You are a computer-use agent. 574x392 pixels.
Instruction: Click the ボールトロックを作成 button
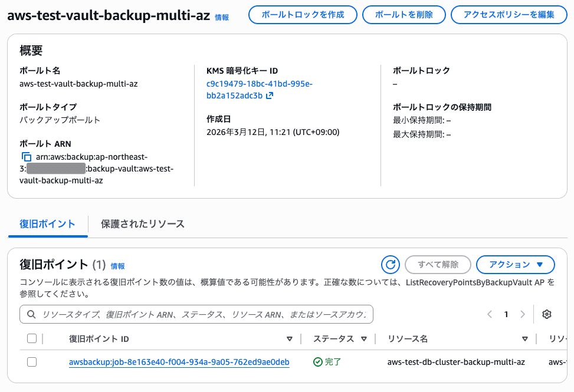point(303,15)
